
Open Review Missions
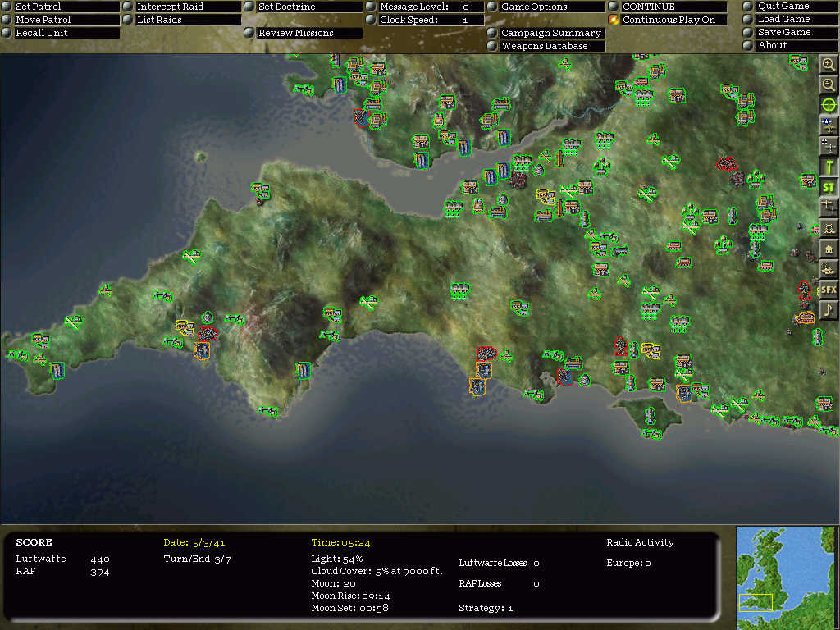click(x=304, y=33)
